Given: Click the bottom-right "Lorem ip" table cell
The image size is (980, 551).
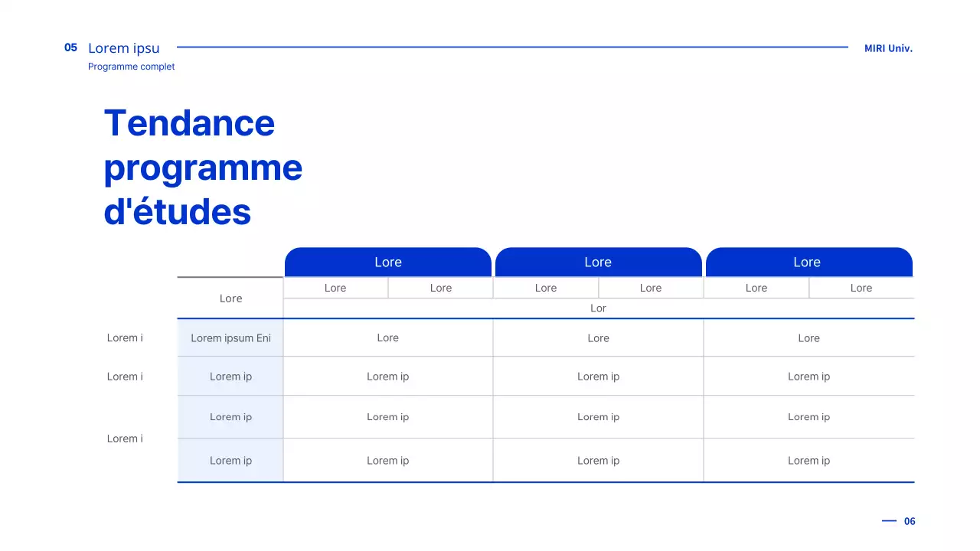Looking at the screenshot, I should (x=808, y=461).
